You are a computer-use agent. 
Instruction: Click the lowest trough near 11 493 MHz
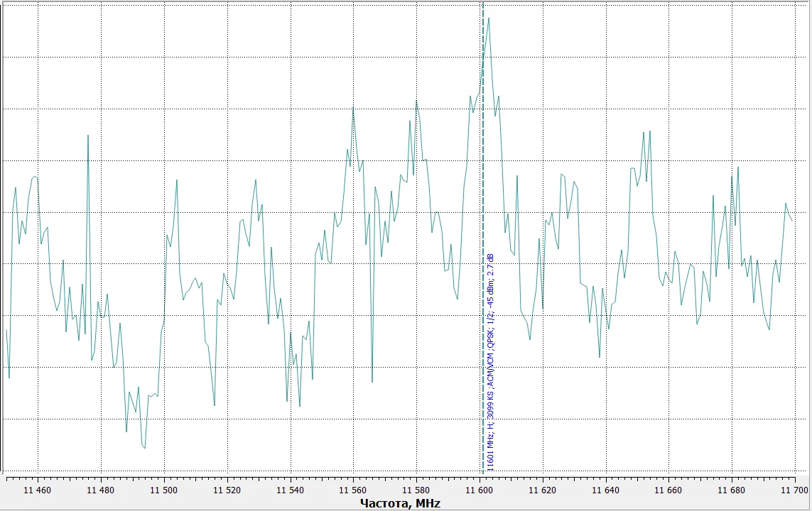144,447
